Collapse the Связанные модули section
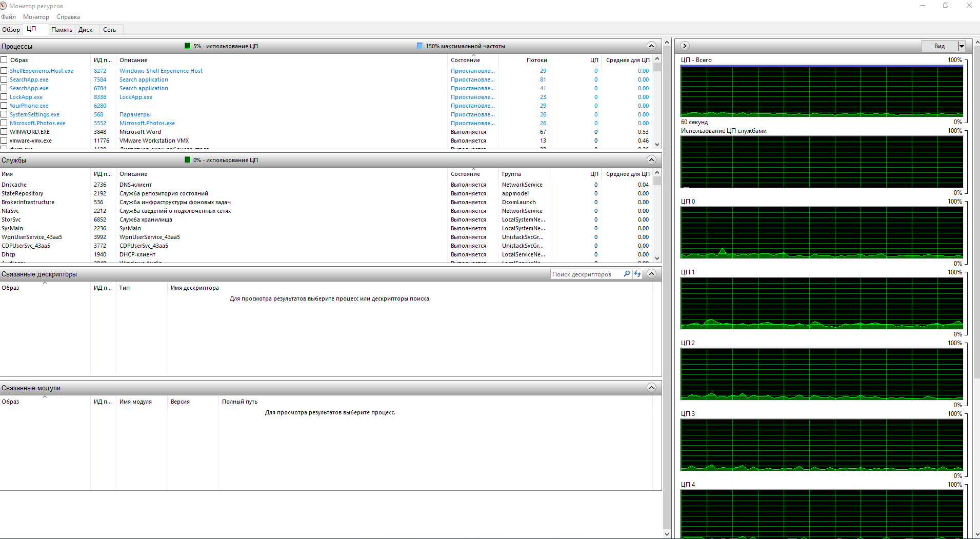980x539 pixels. pyautogui.click(x=651, y=388)
